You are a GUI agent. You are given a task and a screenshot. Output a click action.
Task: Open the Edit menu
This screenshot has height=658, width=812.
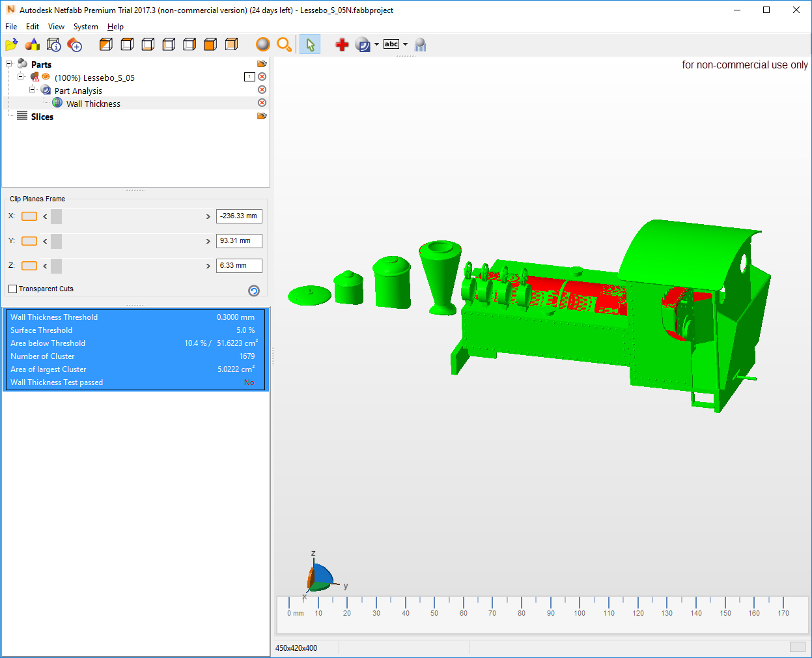tap(33, 27)
